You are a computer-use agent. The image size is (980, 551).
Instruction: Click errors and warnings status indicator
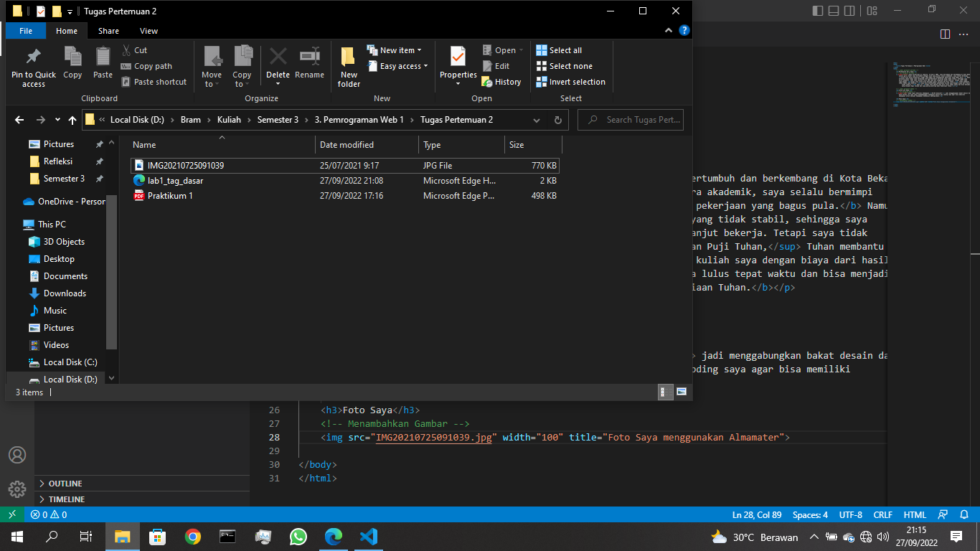pyautogui.click(x=49, y=515)
